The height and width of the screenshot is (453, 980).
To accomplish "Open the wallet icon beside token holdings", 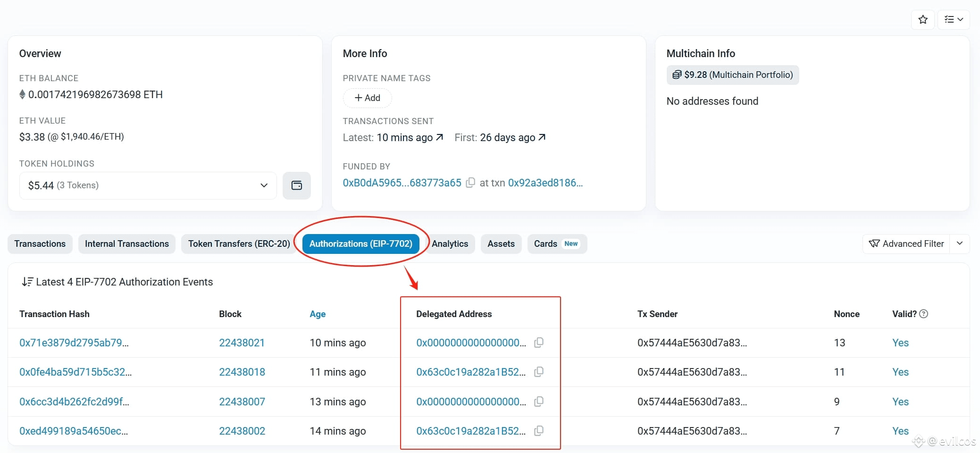I will pyautogui.click(x=297, y=185).
